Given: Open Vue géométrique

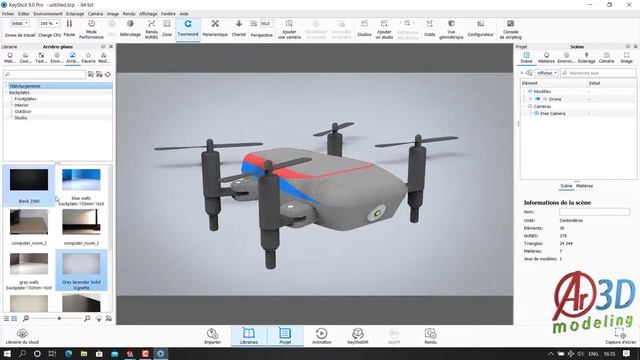Looking at the screenshot, I should point(451,29).
